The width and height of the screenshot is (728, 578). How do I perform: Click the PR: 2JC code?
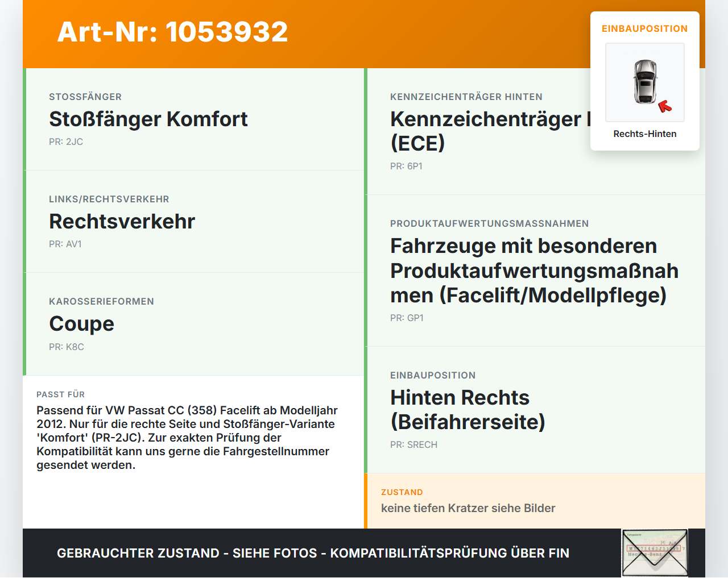coord(66,142)
